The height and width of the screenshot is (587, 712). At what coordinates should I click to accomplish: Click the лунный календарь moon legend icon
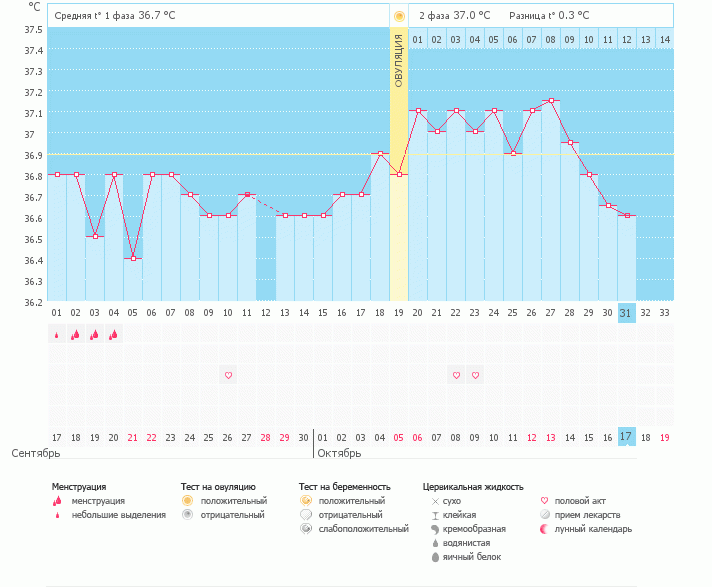(x=544, y=529)
